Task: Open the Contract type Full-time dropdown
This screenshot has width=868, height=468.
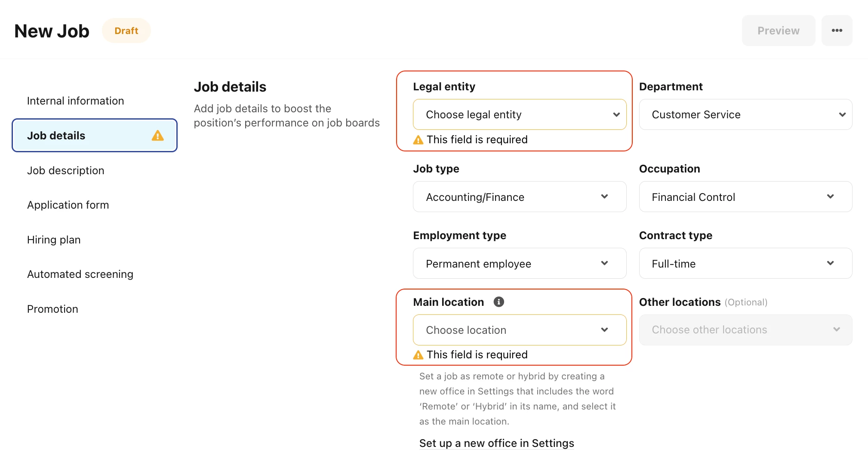Action: [745, 263]
